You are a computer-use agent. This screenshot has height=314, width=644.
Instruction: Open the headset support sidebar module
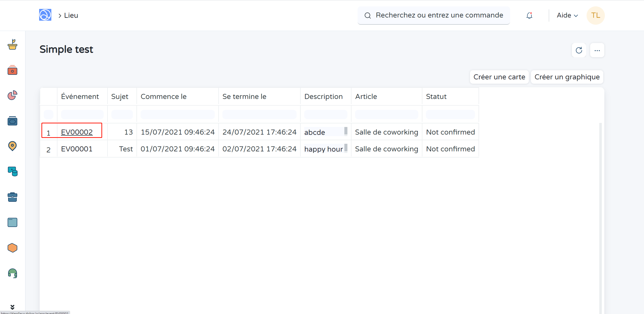(x=12, y=273)
